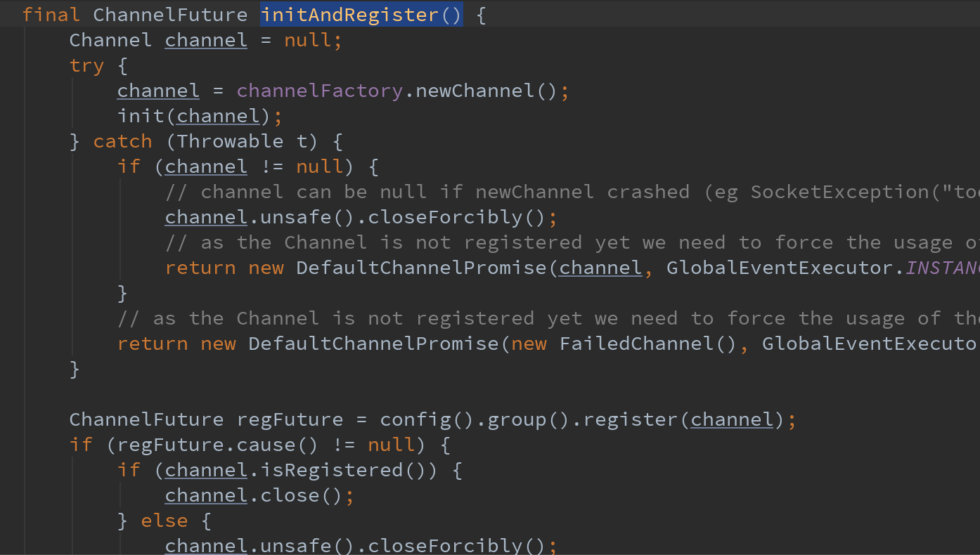Viewport: 980px width, 555px height.
Task: Click 'if' keyword before regFuture.cause()
Action: tap(81, 445)
